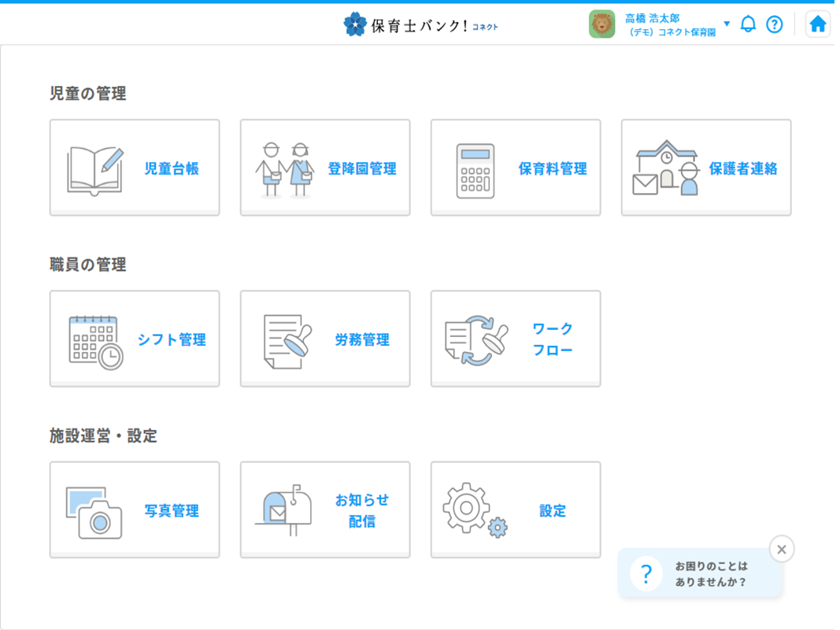Open the お困りのことはありませんか? help bubble
Screen dimensions: 840x630
tap(699, 574)
